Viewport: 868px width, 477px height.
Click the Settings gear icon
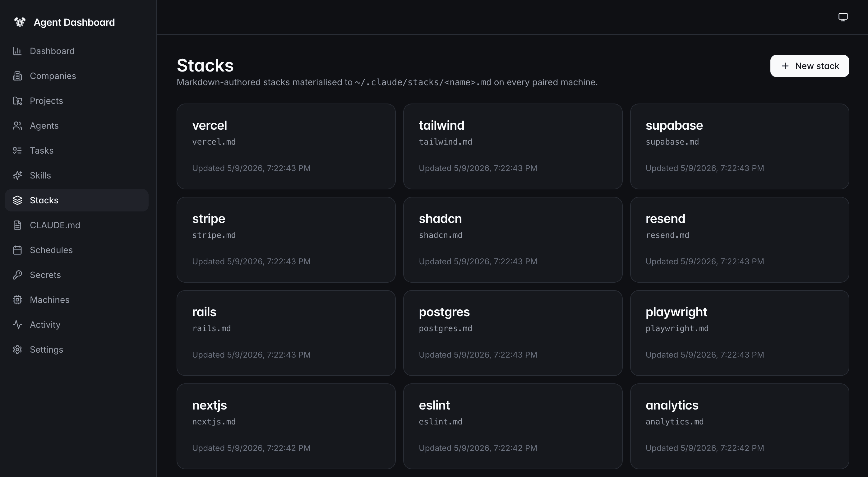coord(17,350)
